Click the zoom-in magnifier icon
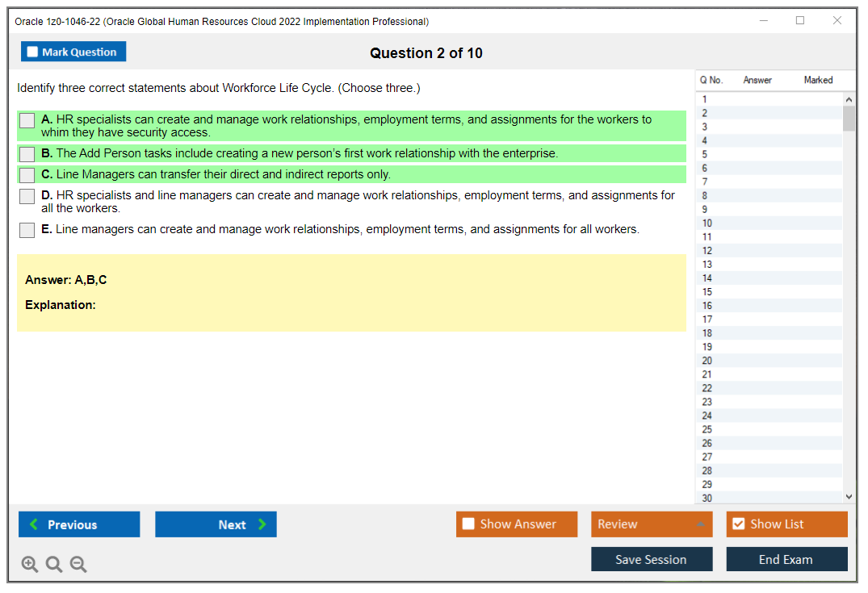This screenshot has height=593, width=868. click(x=30, y=564)
